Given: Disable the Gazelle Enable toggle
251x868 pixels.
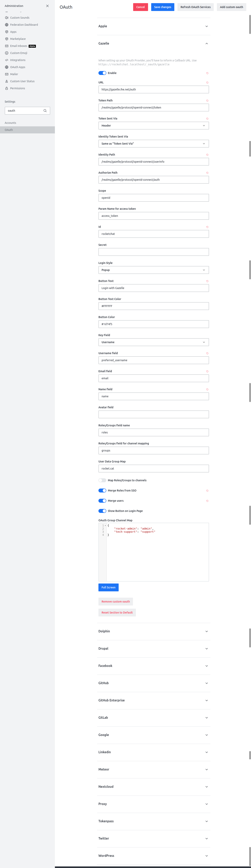Looking at the screenshot, I should 102,73.
